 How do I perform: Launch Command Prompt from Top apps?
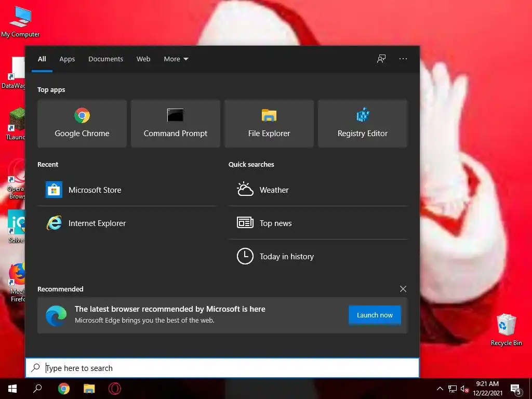click(176, 124)
